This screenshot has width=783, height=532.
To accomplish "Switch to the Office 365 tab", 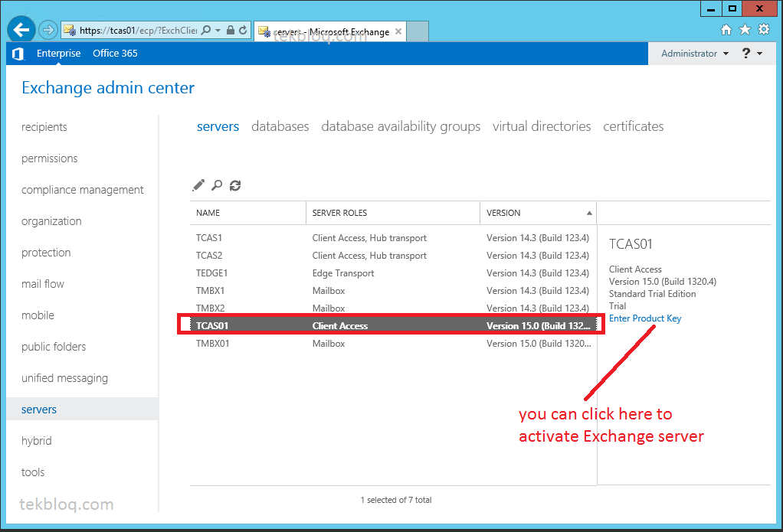I will click(115, 54).
